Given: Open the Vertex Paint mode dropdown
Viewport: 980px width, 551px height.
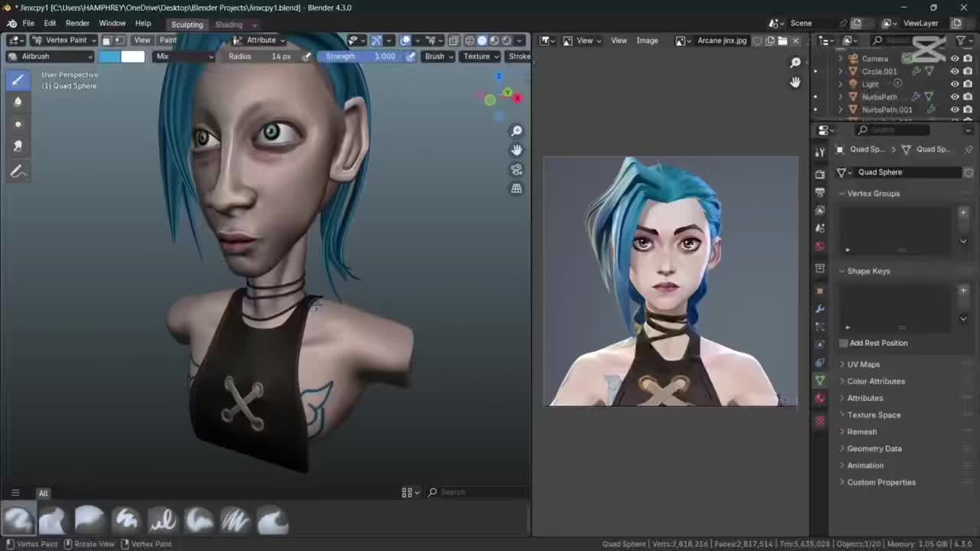Looking at the screenshot, I should [x=64, y=40].
